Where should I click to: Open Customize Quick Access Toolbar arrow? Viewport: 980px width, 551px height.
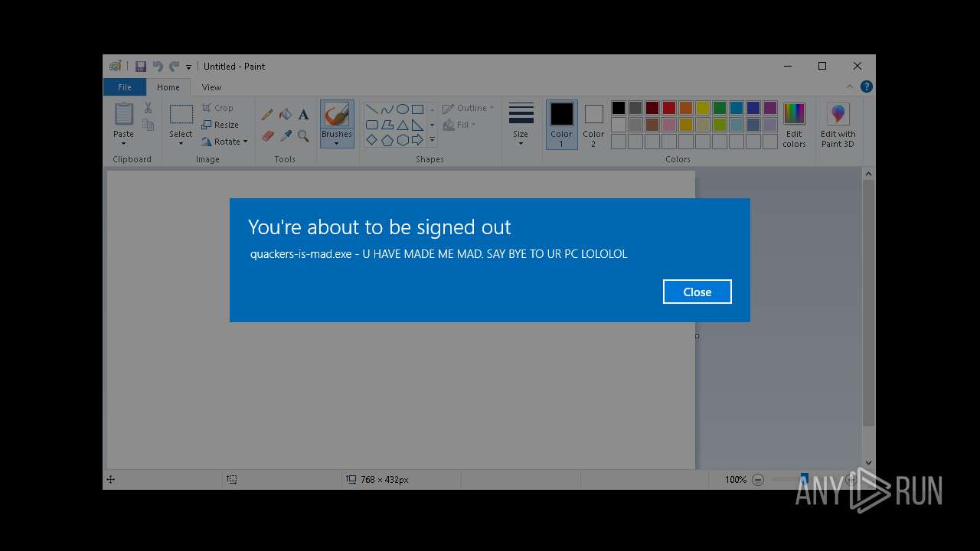189,67
